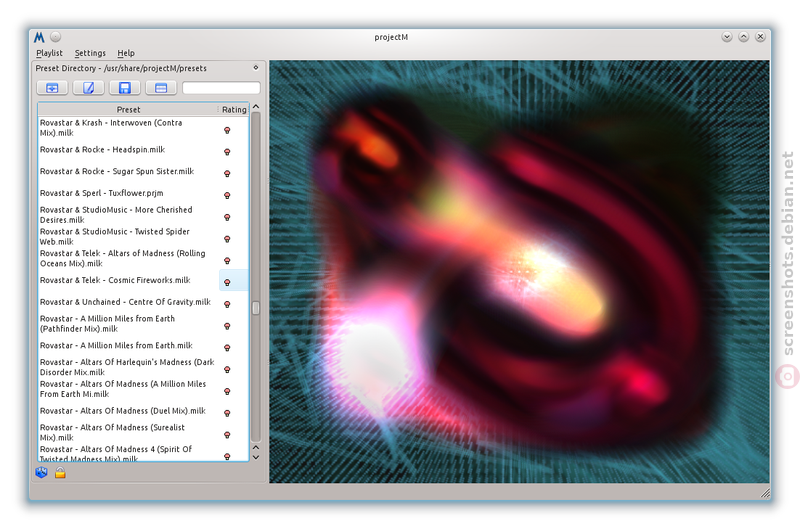Open the Help menu
This screenshot has width=800, height=529.
pyautogui.click(x=126, y=53)
